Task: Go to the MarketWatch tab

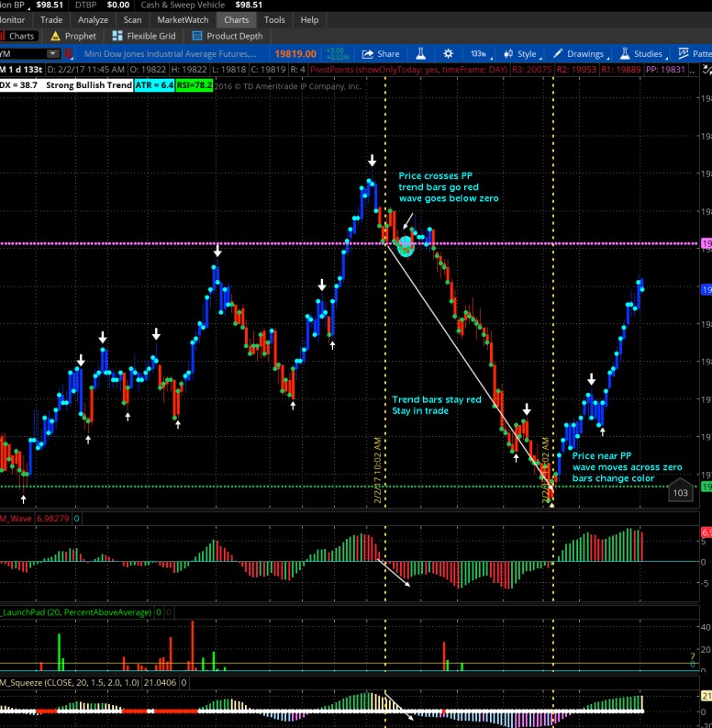Action: click(182, 19)
